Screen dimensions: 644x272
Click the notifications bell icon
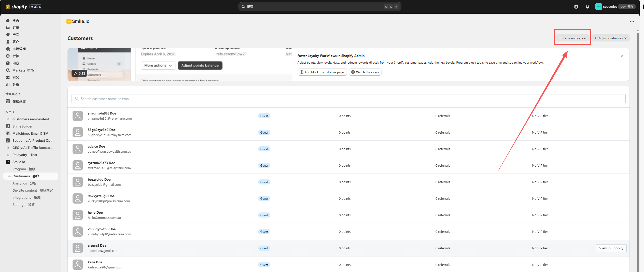click(587, 7)
